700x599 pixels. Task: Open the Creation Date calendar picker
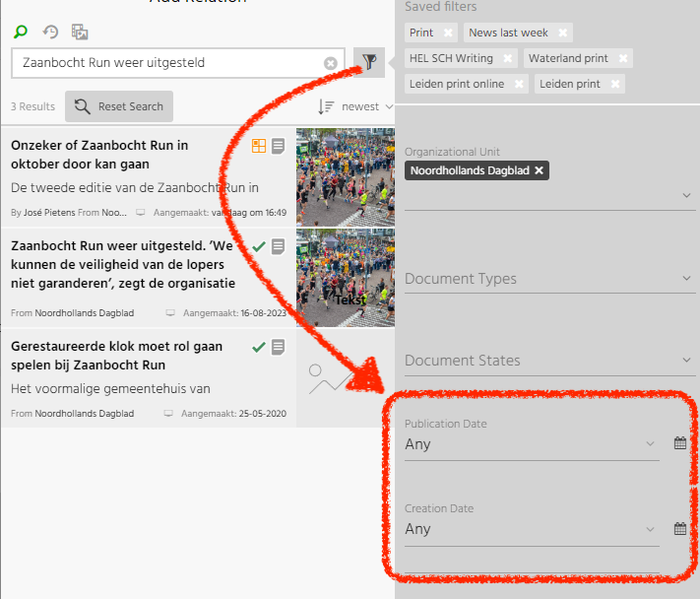(x=679, y=528)
